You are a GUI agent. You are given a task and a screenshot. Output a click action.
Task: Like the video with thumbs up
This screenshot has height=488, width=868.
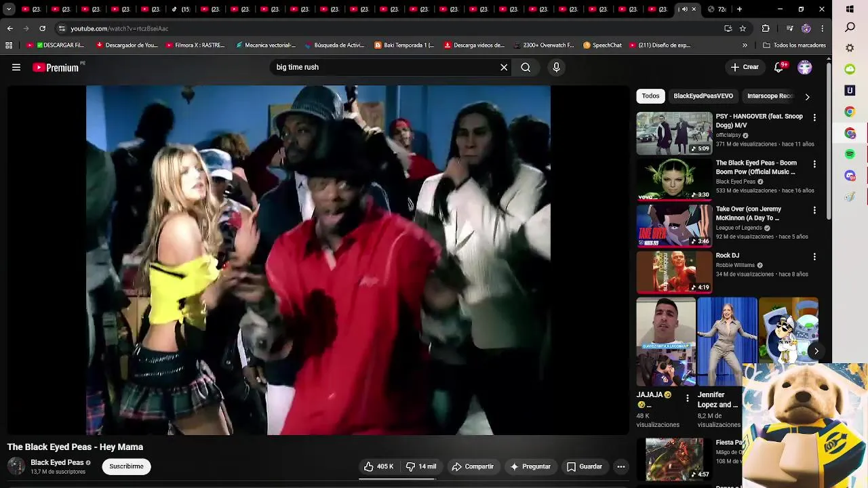378,466
